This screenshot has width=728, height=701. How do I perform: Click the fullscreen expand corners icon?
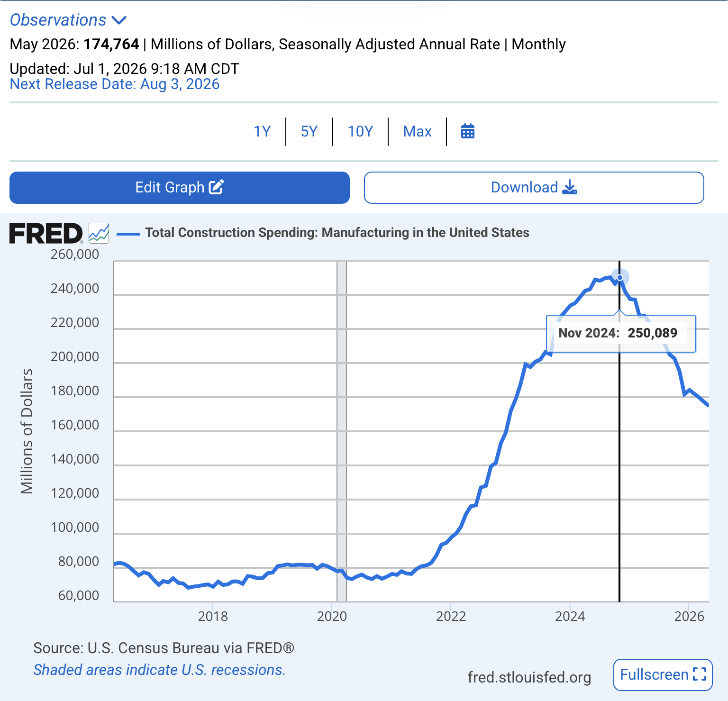(700, 674)
